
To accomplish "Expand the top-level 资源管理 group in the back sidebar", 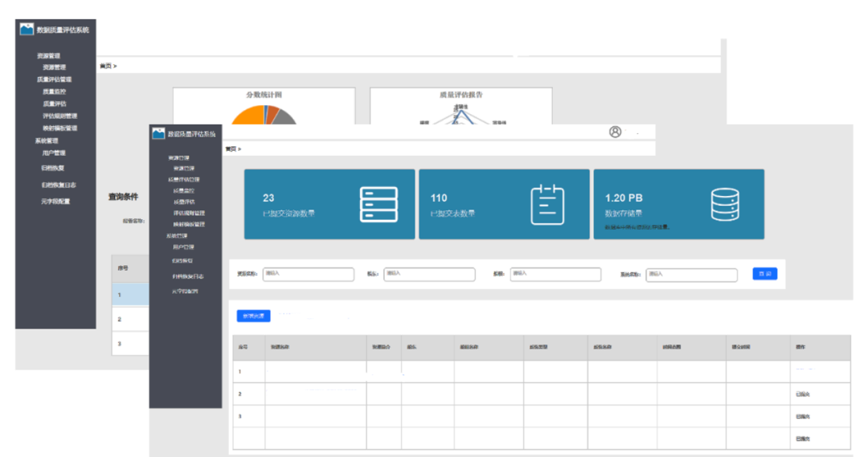I will [x=48, y=55].
